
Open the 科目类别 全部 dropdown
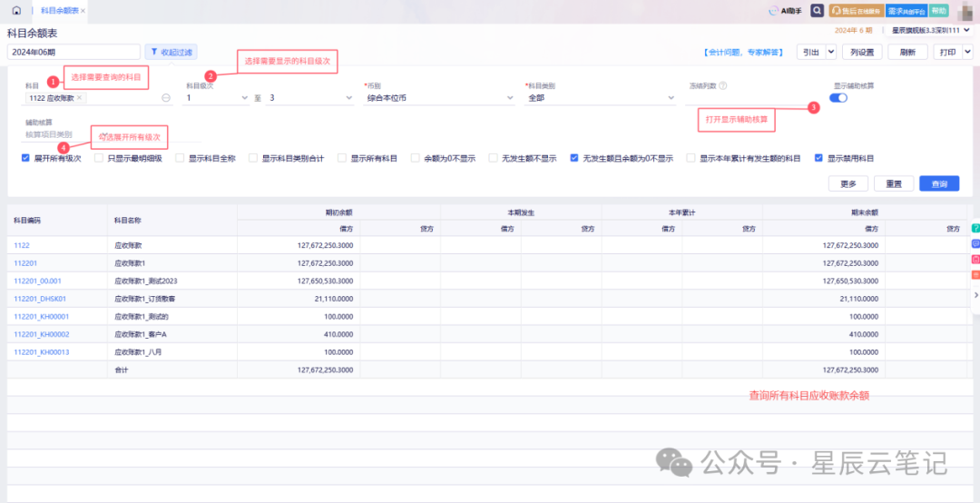[600, 98]
